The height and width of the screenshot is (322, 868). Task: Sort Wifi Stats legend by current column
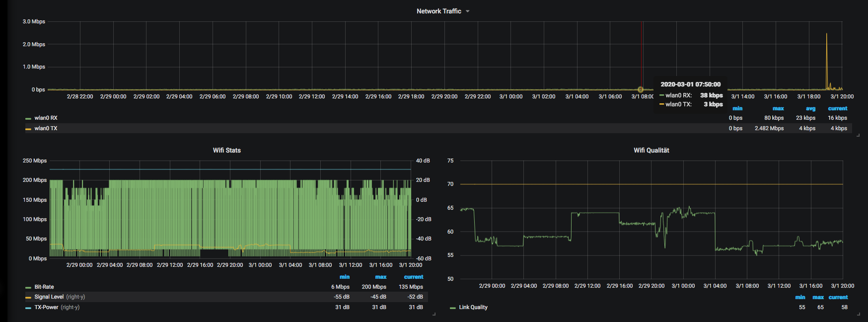[413, 277]
